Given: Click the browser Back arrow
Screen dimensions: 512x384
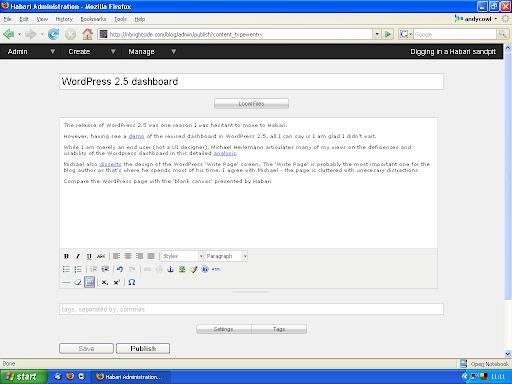Looking at the screenshot, I should 9,34.
